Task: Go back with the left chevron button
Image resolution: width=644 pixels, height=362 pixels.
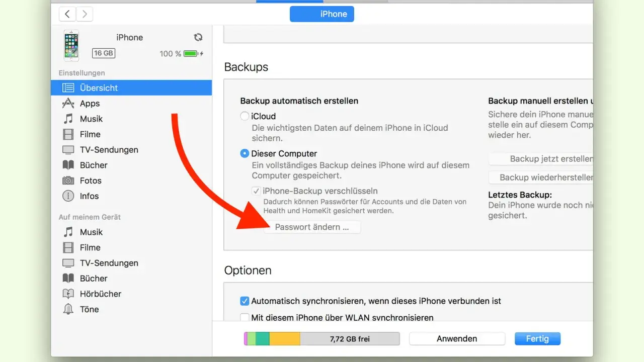Action: 67,14
